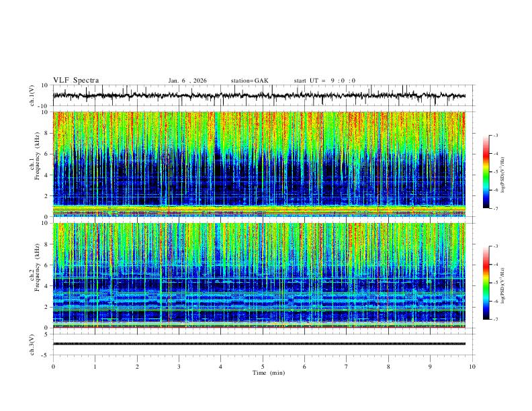The width and height of the screenshot is (532, 411).
Task: Click time axis tick label "4"
Action: (x=221, y=367)
